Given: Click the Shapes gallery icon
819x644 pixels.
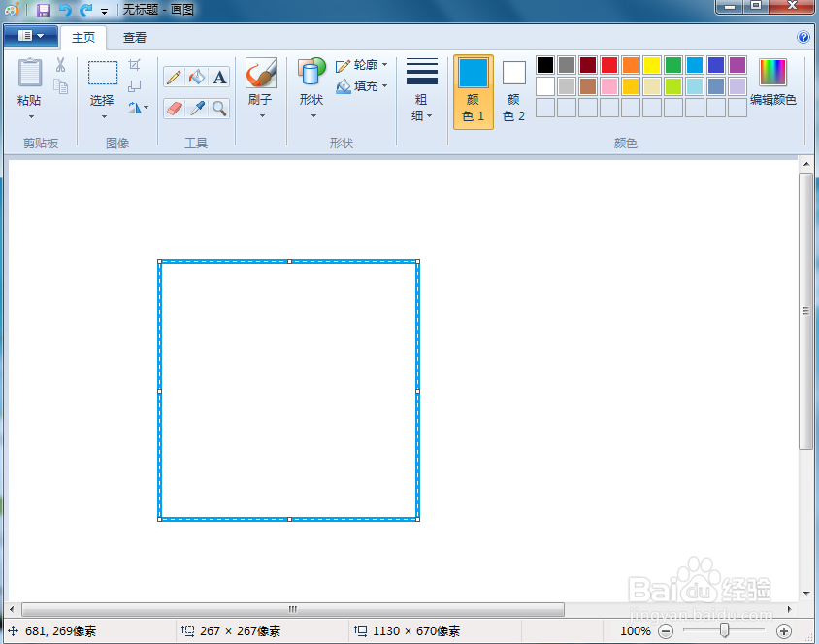Looking at the screenshot, I should 311,72.
